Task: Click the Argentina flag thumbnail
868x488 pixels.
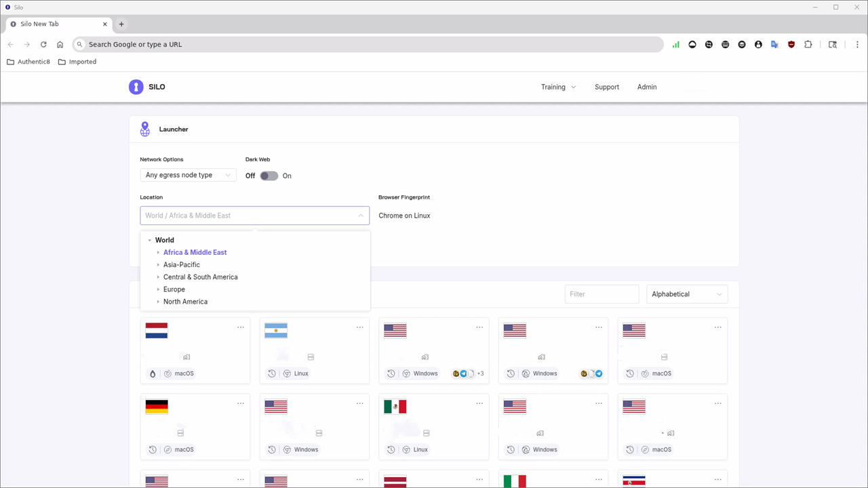Action: (x=276, y=331)
